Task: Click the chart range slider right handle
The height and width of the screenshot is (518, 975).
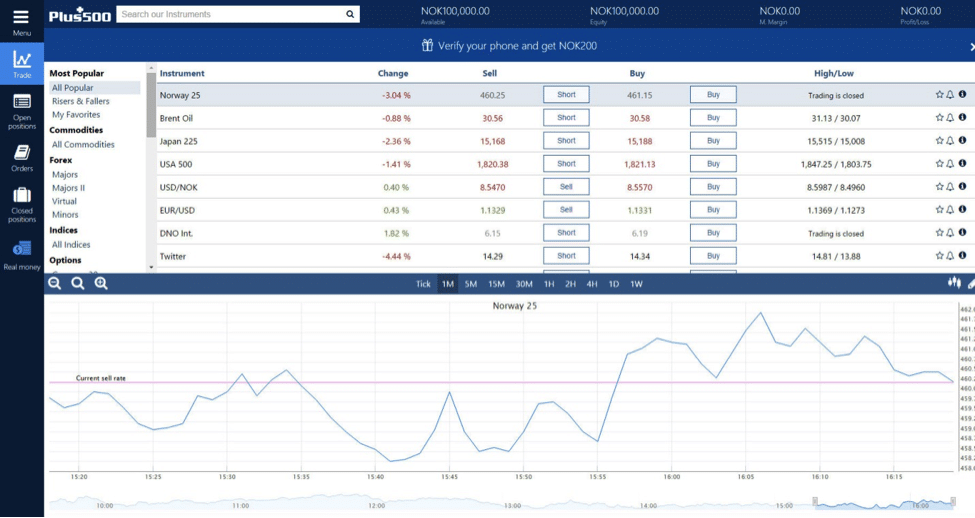Action: 953,501
